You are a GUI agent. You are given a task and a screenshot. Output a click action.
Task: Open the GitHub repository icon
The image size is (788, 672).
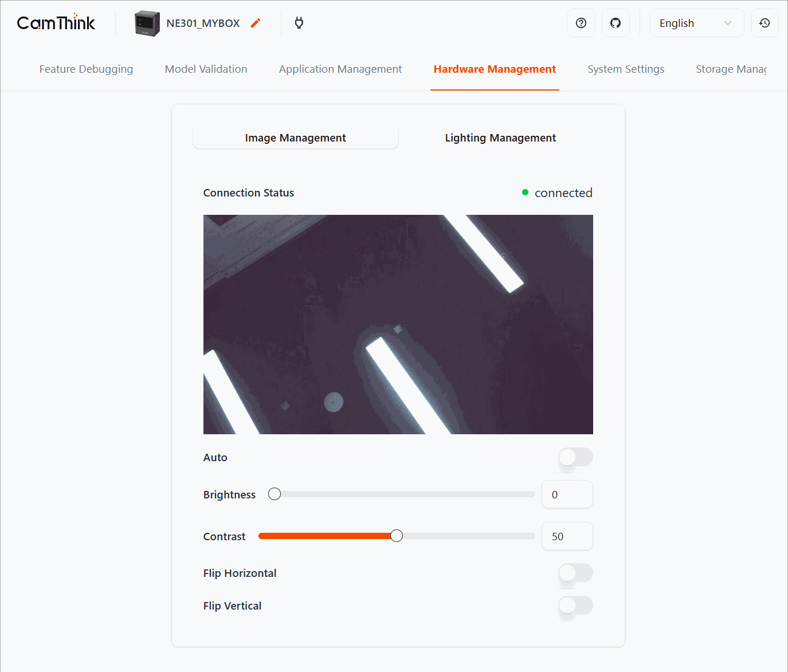[615, 23]
